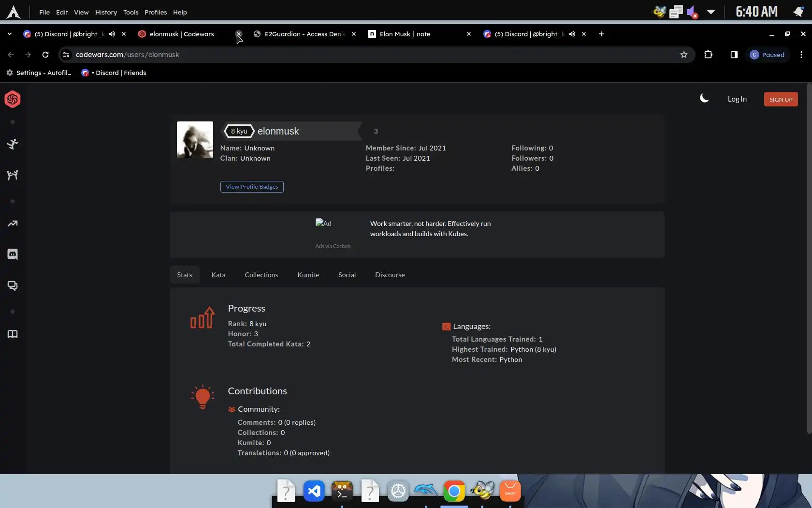Viewport: 812px width, 508px height.
Task: Click the SIGN UP button
Action: tap(781, 99)
